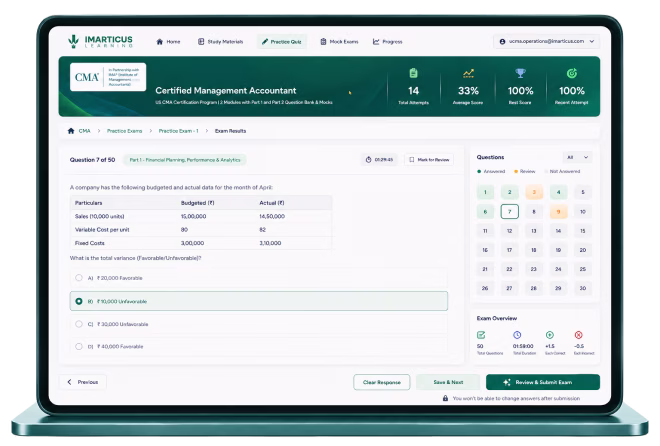Click the timer clock icon

point(368,159)
